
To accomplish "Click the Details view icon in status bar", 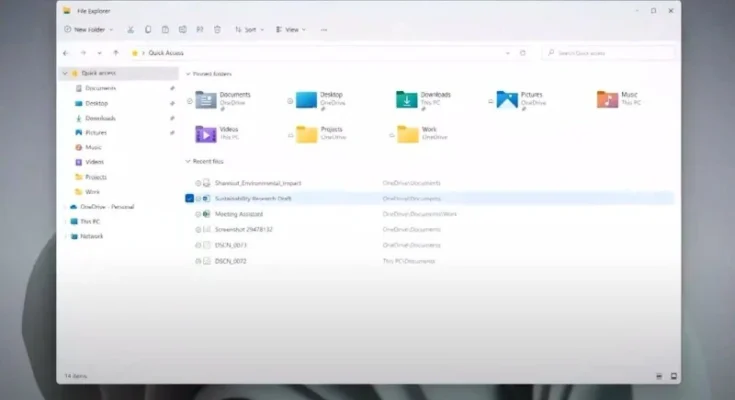I will [x=659, y=376].
